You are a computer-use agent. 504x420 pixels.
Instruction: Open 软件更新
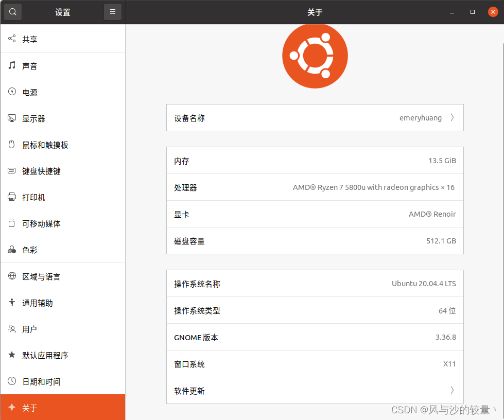pos(315,391)
